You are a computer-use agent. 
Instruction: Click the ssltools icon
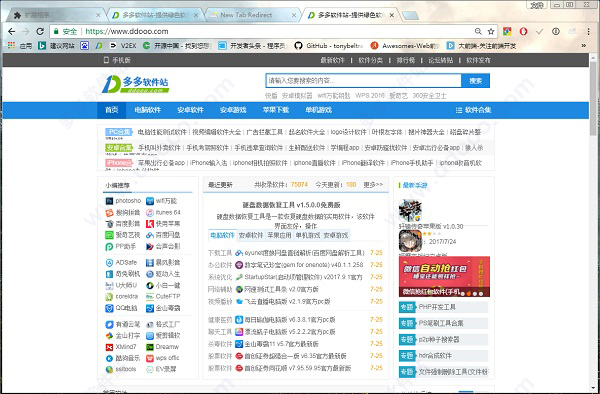109,369
